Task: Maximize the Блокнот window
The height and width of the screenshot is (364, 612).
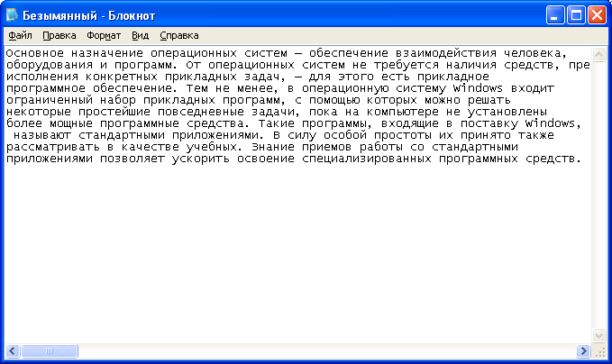Action: [x=576, y=15]
